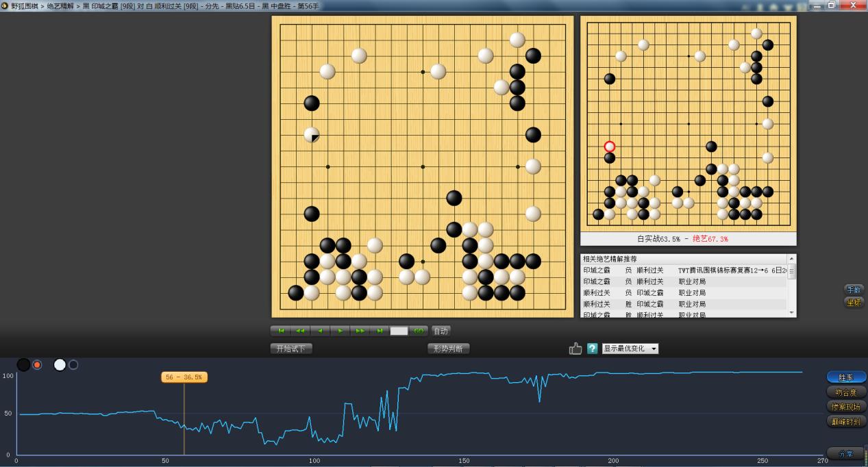Switch to the 胜率 win rate tab
Screen dimensions: 868x467
click(x=846, y=377)
